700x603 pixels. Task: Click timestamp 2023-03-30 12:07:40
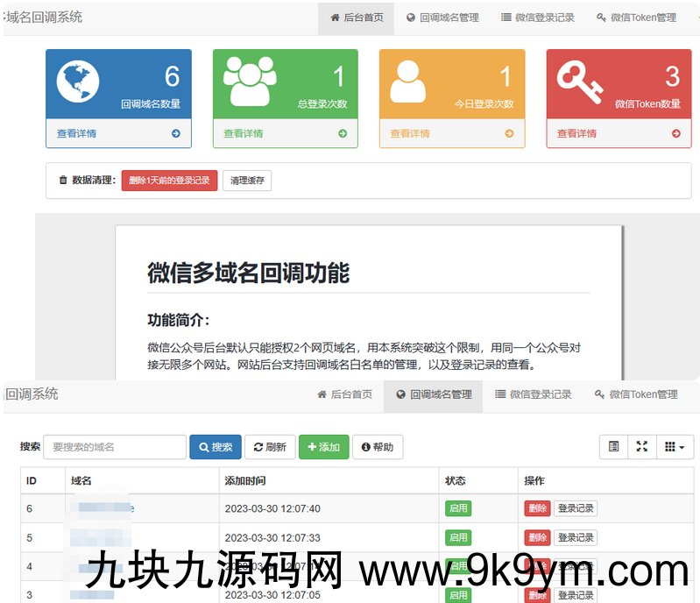coord(272,508)
